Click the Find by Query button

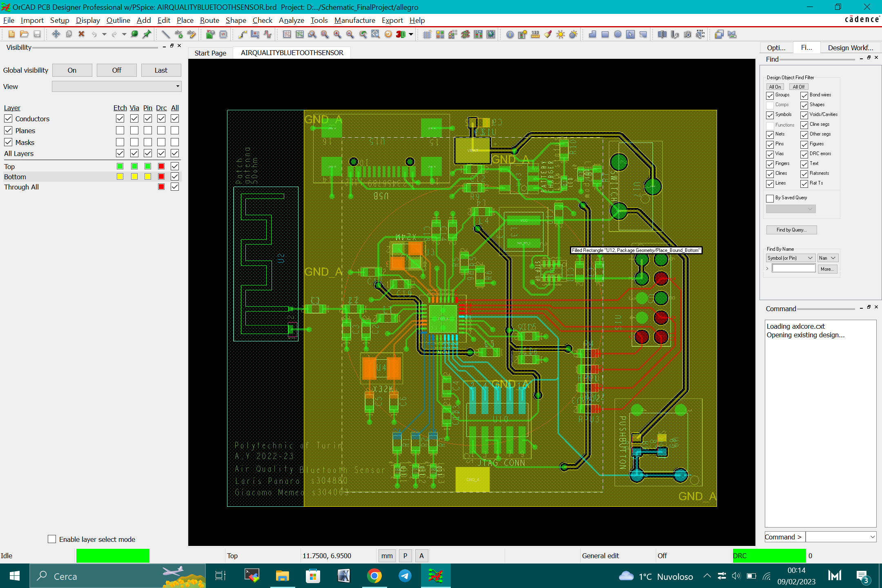pos(791,230)
